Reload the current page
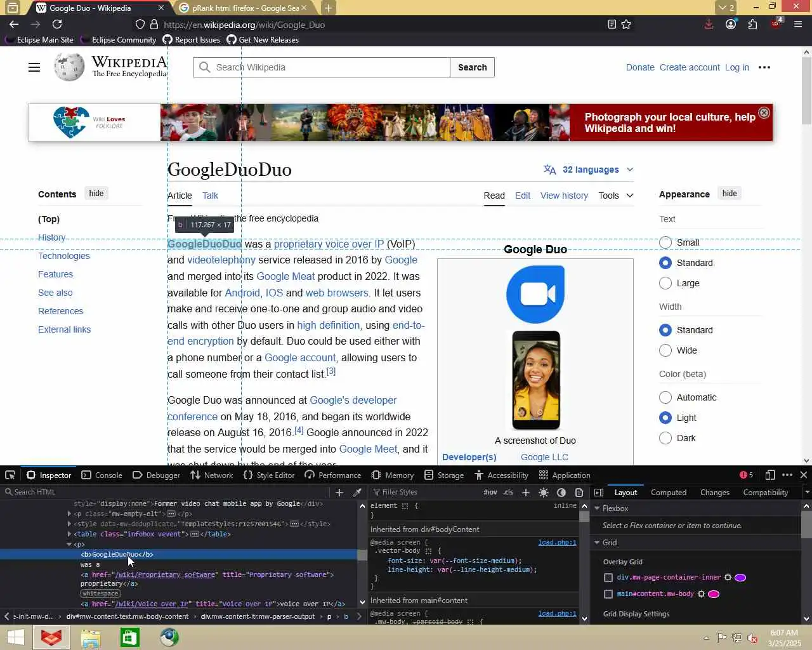The image size is (812, 650). coord(57,24)
